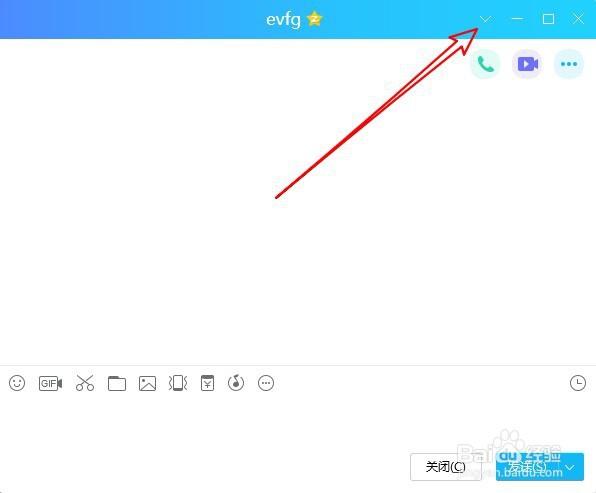
Task: Open message history clock icon
Action: pyautogui.click(x=578, y=383)
